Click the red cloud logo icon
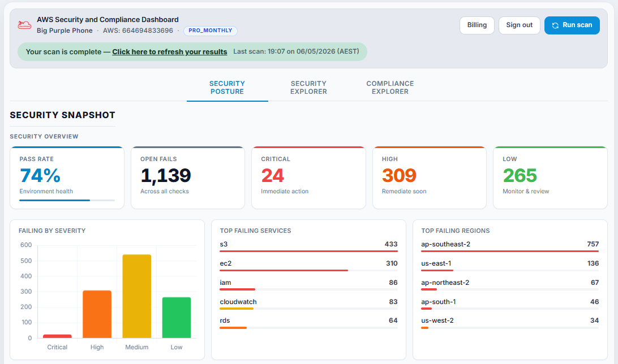 click(x=24, y=25)
